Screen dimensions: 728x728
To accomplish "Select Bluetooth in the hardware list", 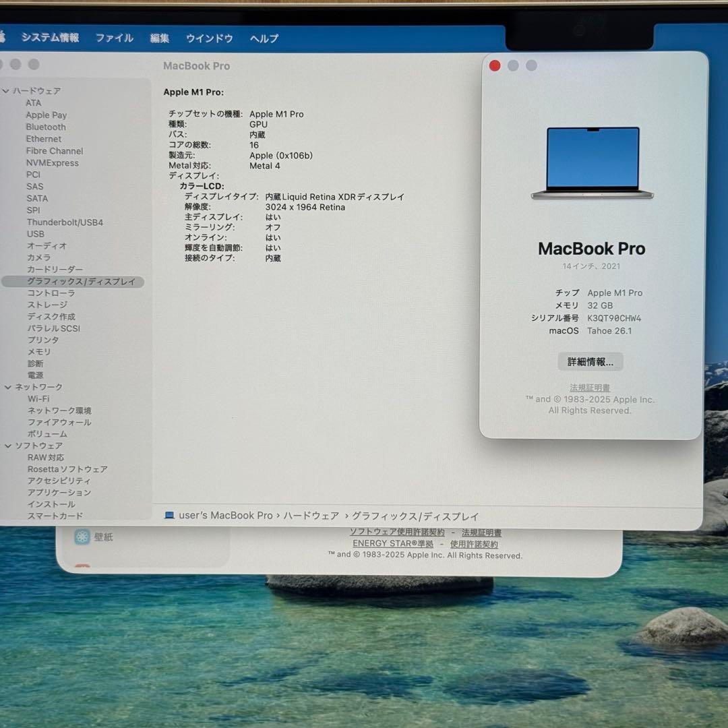I will [45, 127].
